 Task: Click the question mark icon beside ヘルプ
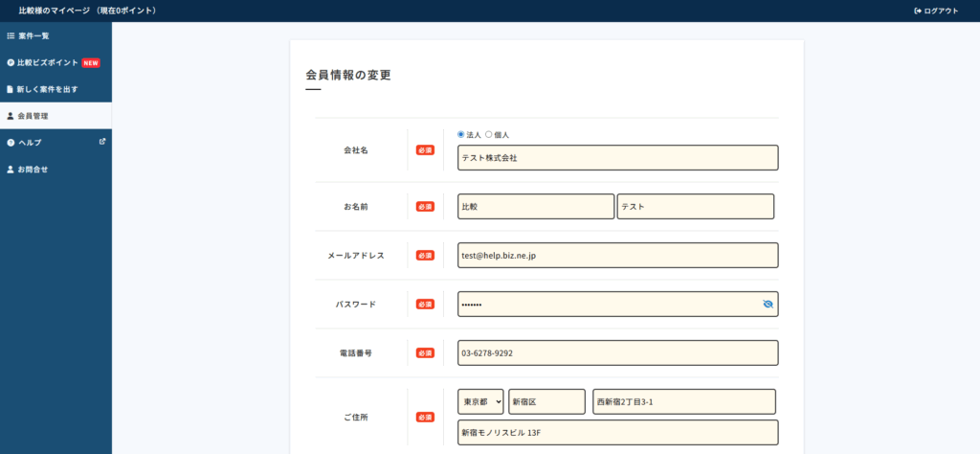point(11,143)
